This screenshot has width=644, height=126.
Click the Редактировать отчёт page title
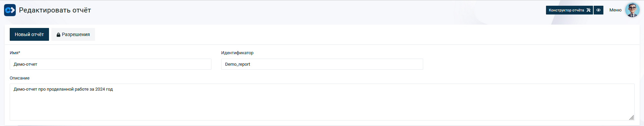(55, 10)
